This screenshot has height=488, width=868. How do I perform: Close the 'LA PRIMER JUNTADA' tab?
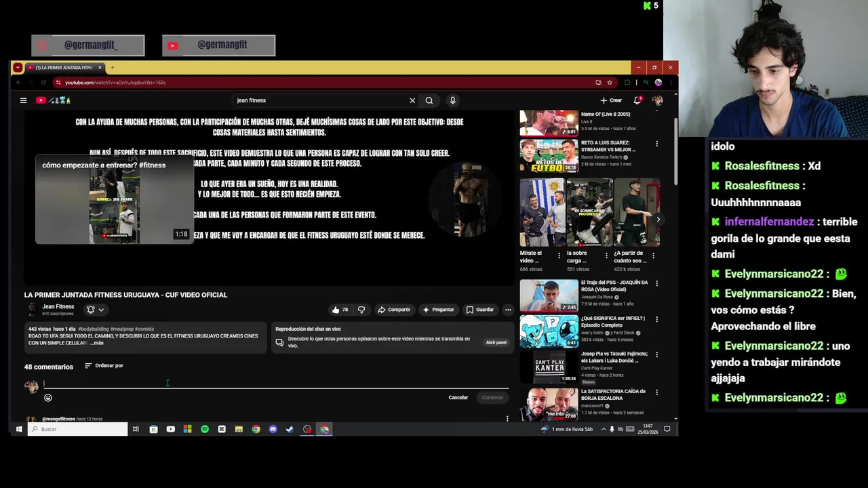tap(100, 68)
